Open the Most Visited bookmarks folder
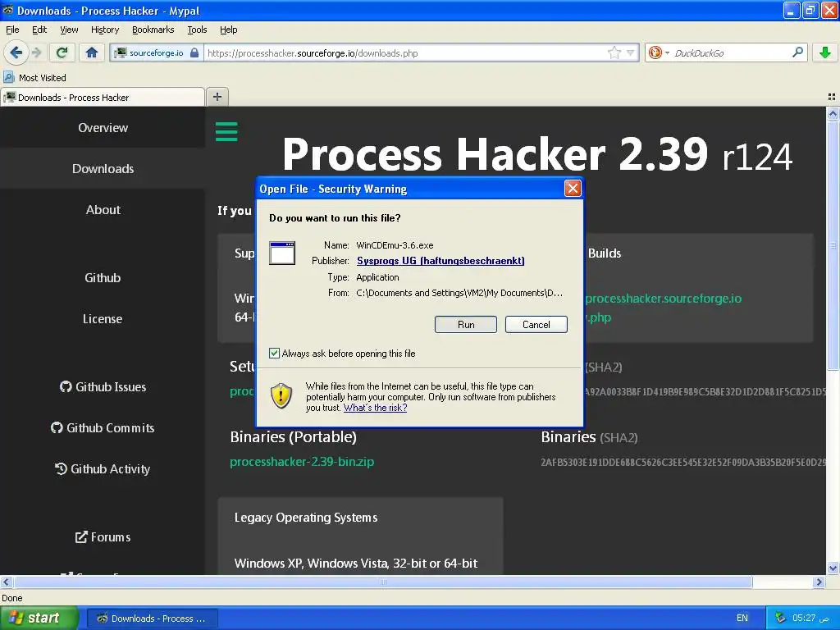Viewport: 840px width, 630px height. (x=35, y=78)
